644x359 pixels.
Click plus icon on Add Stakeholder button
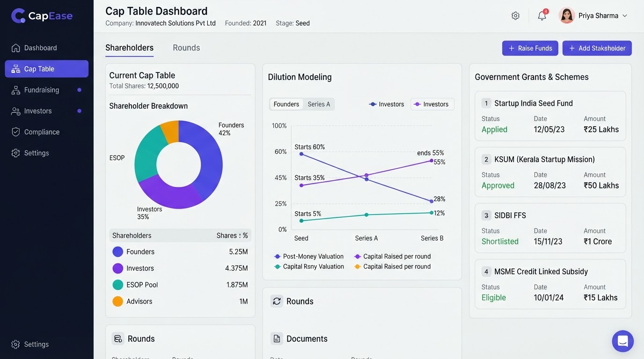tap(572, 48)
